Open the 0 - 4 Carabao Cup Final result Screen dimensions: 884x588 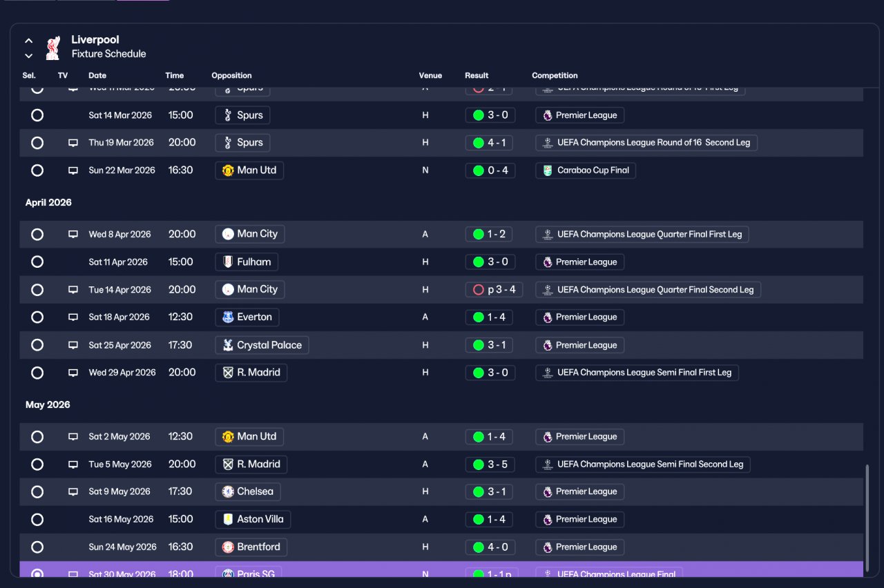pos(490,170)
